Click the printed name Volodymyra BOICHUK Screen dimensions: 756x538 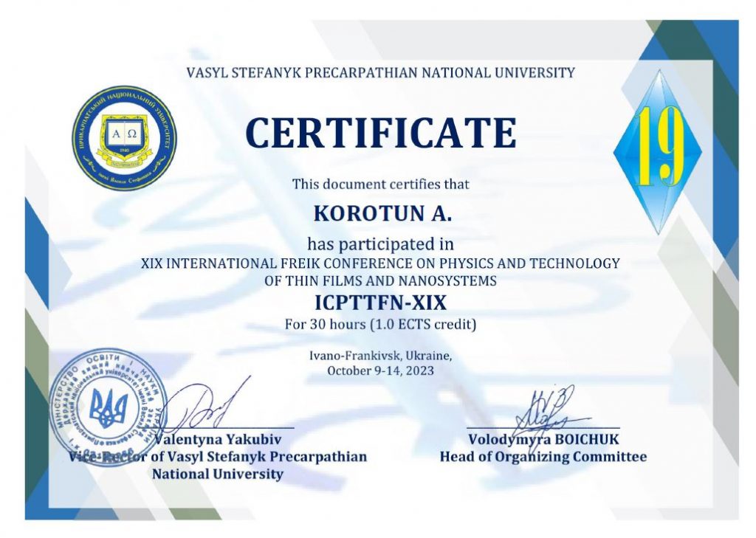point(543,440)
